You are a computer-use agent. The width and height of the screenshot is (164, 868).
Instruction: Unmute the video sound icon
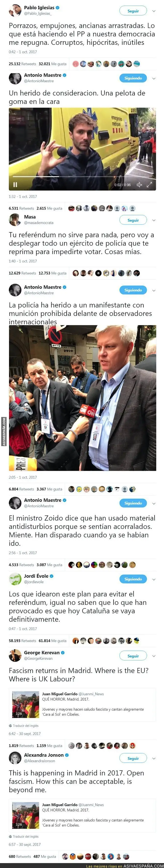coord(140,185)
